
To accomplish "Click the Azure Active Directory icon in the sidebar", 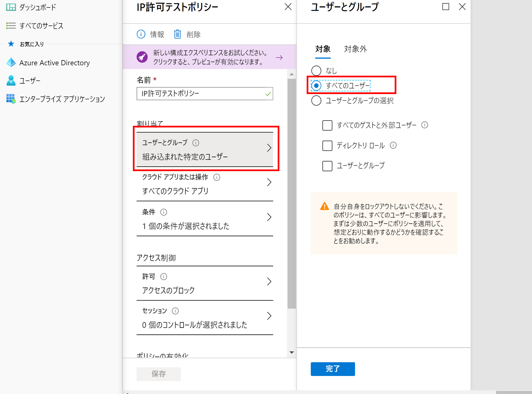I will coord(11,62).
